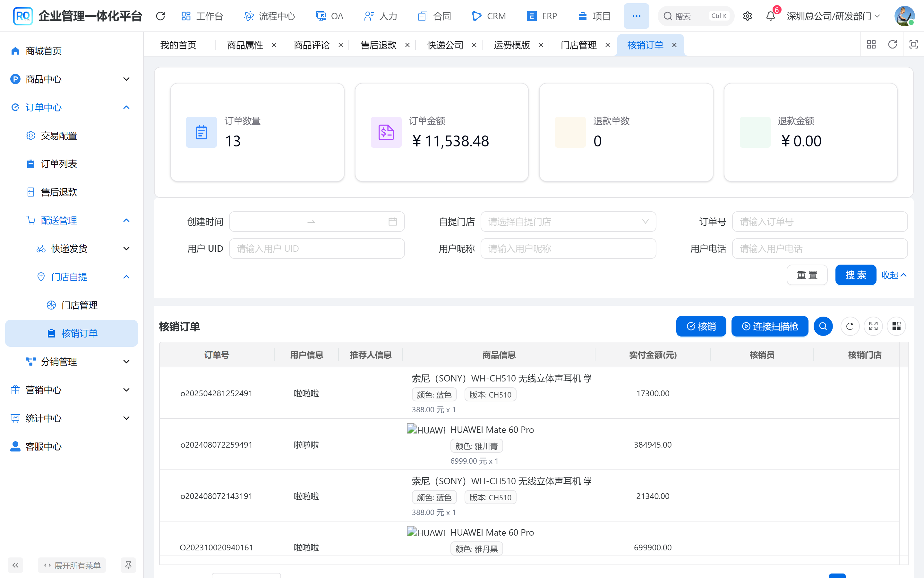Click the round blue search icon in table toolbar

[823, 326]
